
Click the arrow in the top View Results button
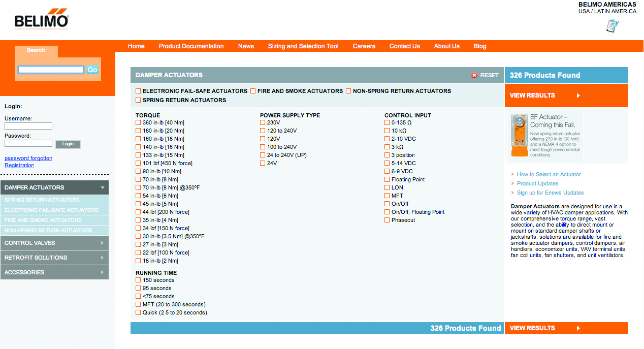tap(578, 96)
